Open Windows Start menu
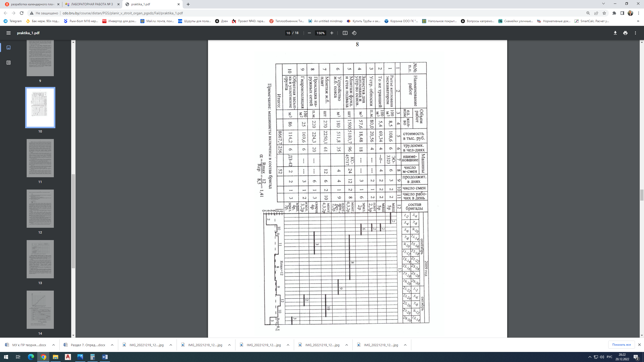The image size is (644, 362). (6, 357)
